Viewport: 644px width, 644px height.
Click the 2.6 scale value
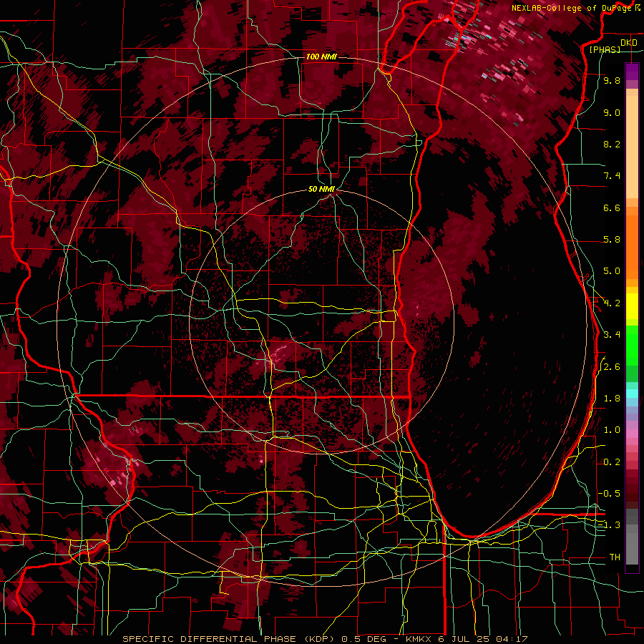pyautogui.click(x=612, y=367)
